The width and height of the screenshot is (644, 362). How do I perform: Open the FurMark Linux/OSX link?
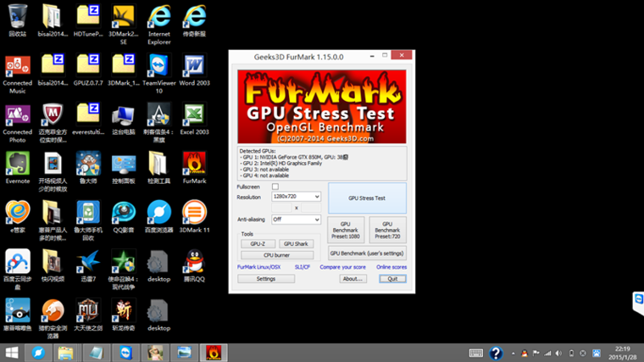pos(258,267)
